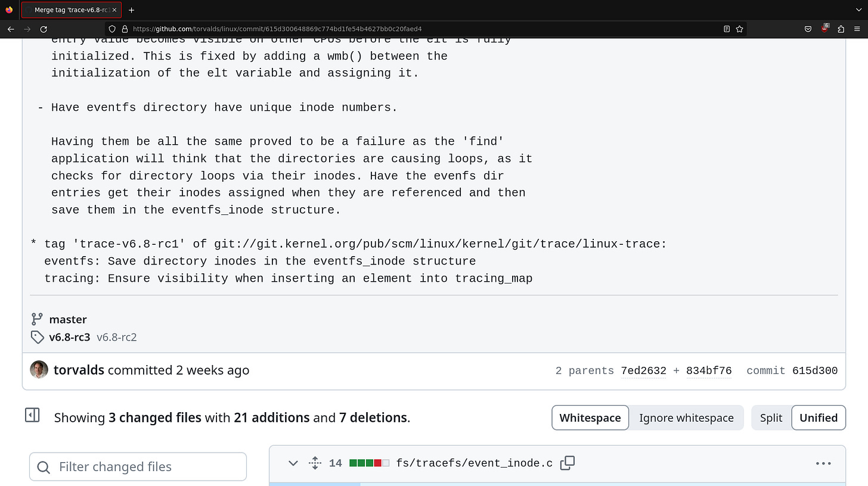Click the tag icon beside v6.8-rc3
This screenshot has width=868, height=486.
[x=37, y=337]
